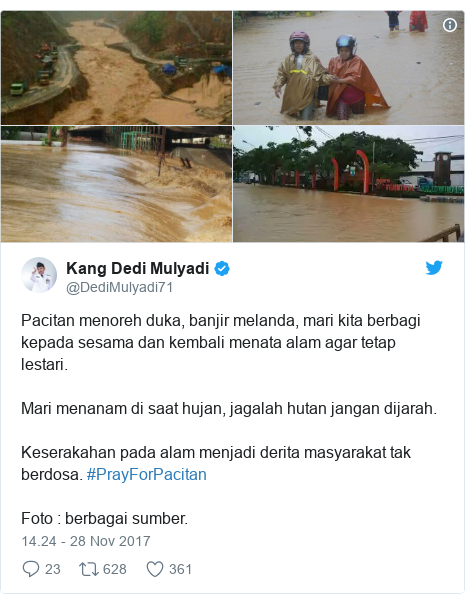View the muddy river landslide photo
Image resolution: width=465 pixels, height=604 pixels.
point(116,67)
